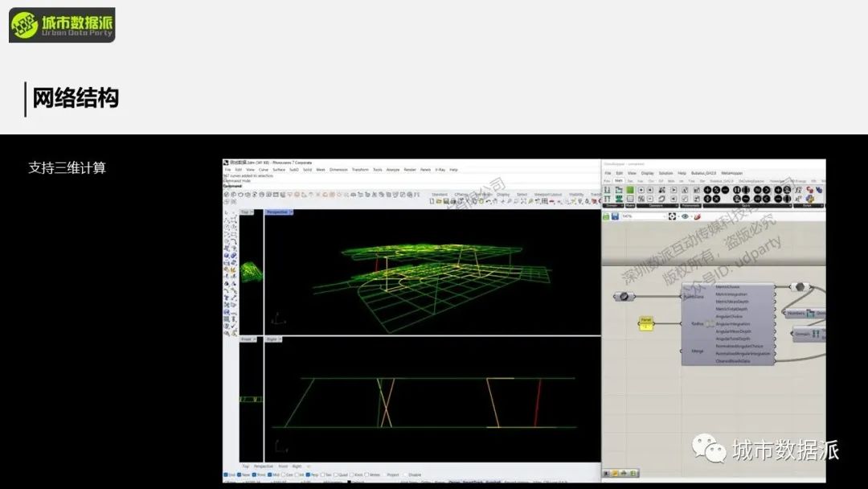Screen dimensions: 868x489
Task: Click the Radius input on the component
Action: click(x=697, y=323)
